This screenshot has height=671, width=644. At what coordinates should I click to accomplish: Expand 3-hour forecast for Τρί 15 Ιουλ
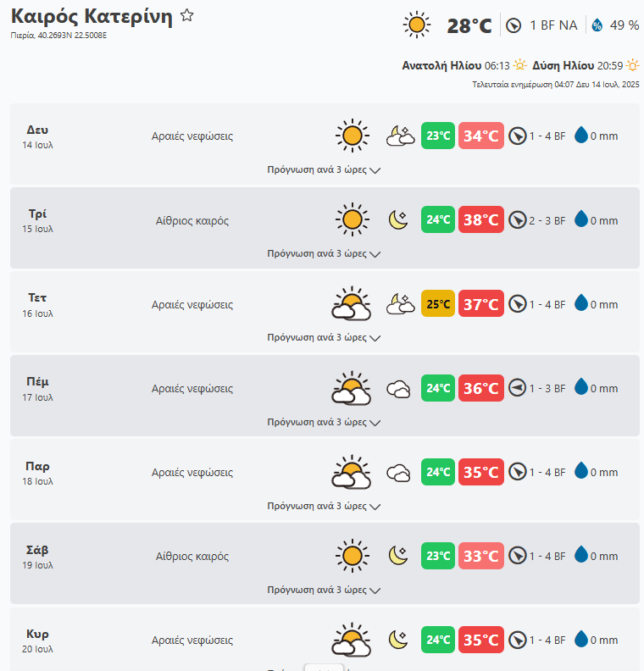click(324, 253)
